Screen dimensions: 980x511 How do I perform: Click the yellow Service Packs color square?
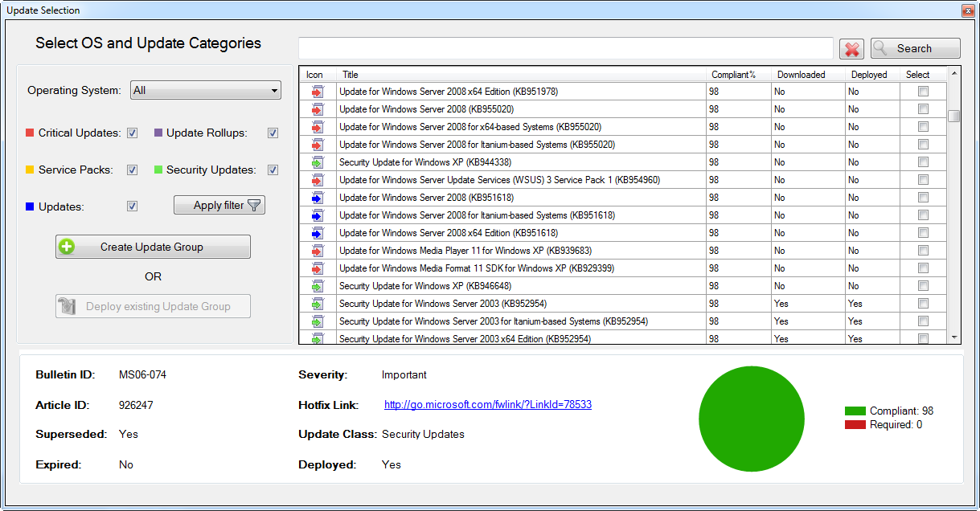tap(31, 170)
